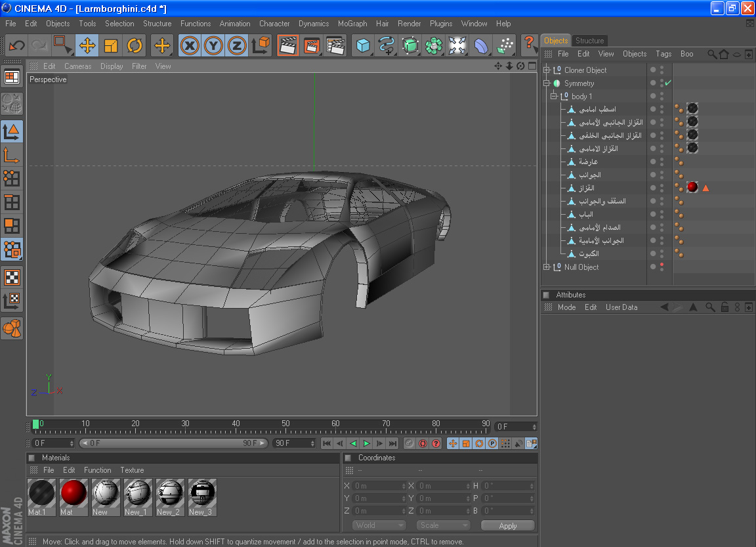The height and width of the screenshot is (547, 756).
Task: Click the Attributes panel lock icon
Action: 724,307
